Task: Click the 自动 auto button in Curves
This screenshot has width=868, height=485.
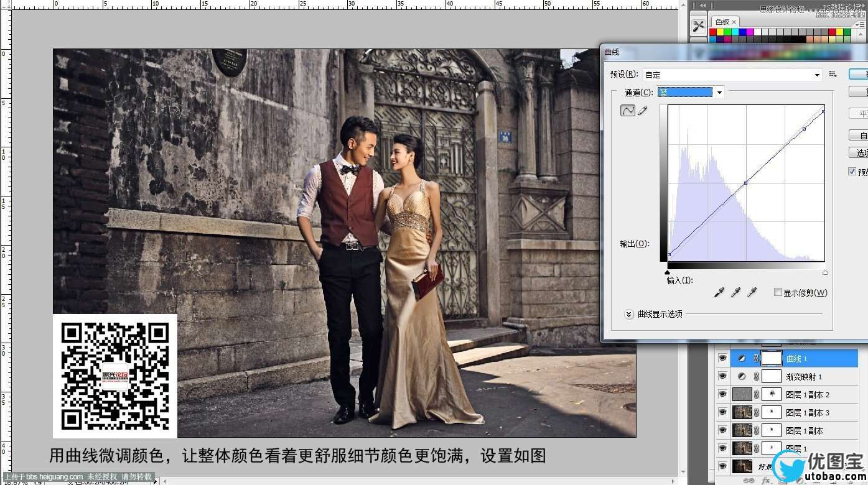Action: (x=859, y=135)
